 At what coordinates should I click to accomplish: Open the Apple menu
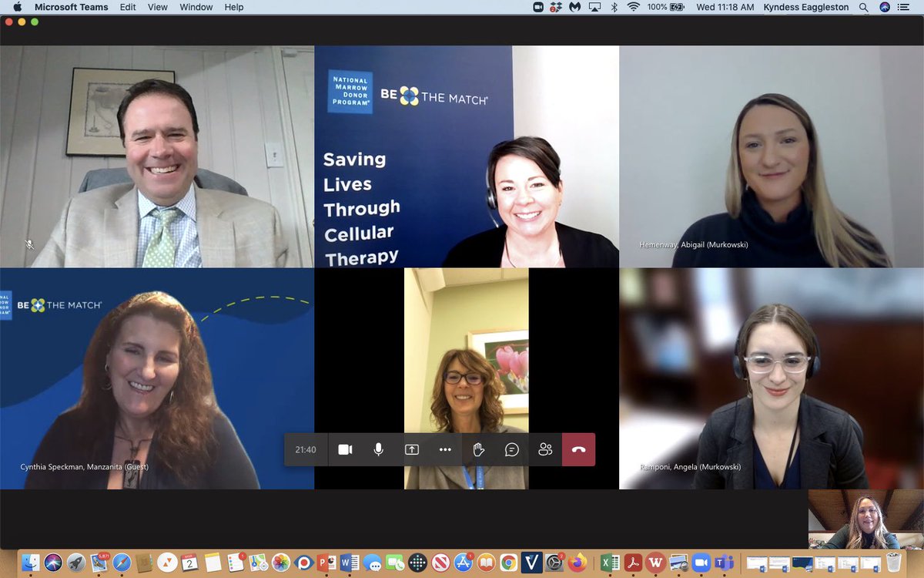pyautogui.click(x=17, y=7)
